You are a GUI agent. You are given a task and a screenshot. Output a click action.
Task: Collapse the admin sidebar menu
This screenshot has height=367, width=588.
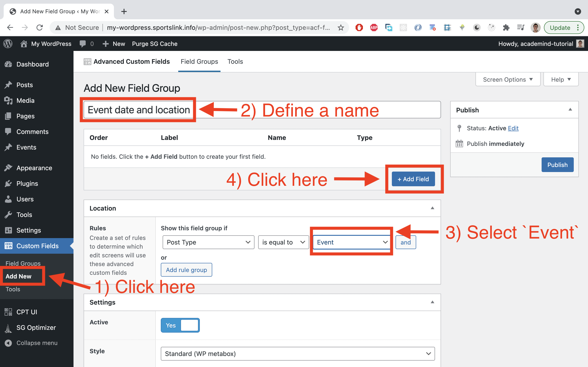click(x=37, y=343)
